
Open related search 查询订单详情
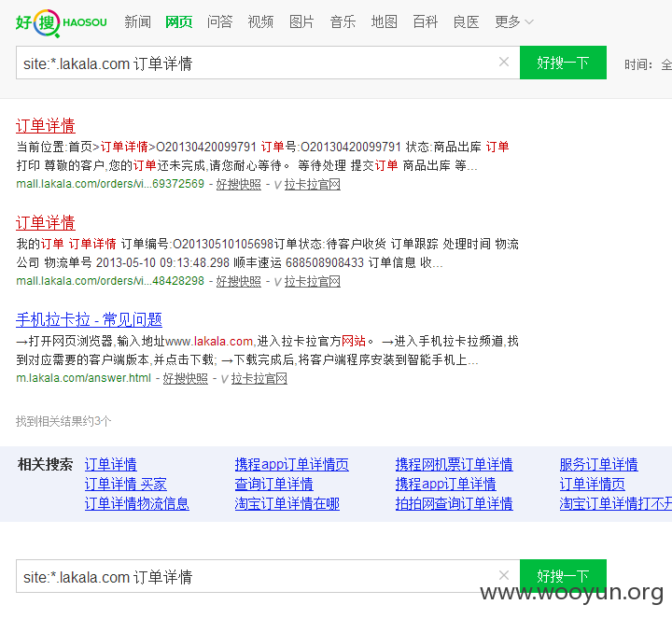coord(273,484)
